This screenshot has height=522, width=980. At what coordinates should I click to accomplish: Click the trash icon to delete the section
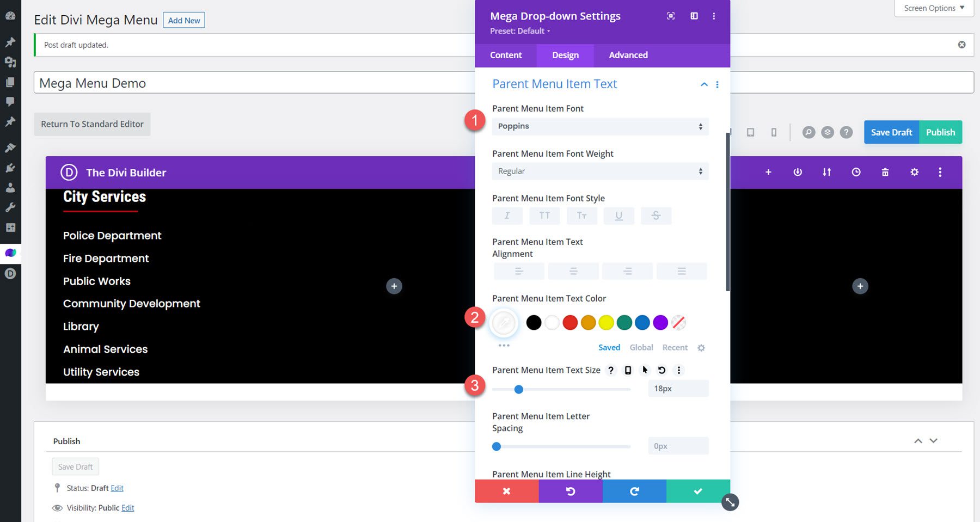[885, 172]
